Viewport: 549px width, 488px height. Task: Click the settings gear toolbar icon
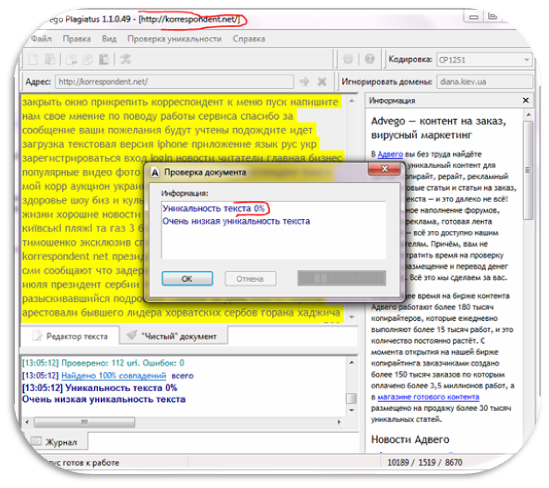click(x=348, y=59)
